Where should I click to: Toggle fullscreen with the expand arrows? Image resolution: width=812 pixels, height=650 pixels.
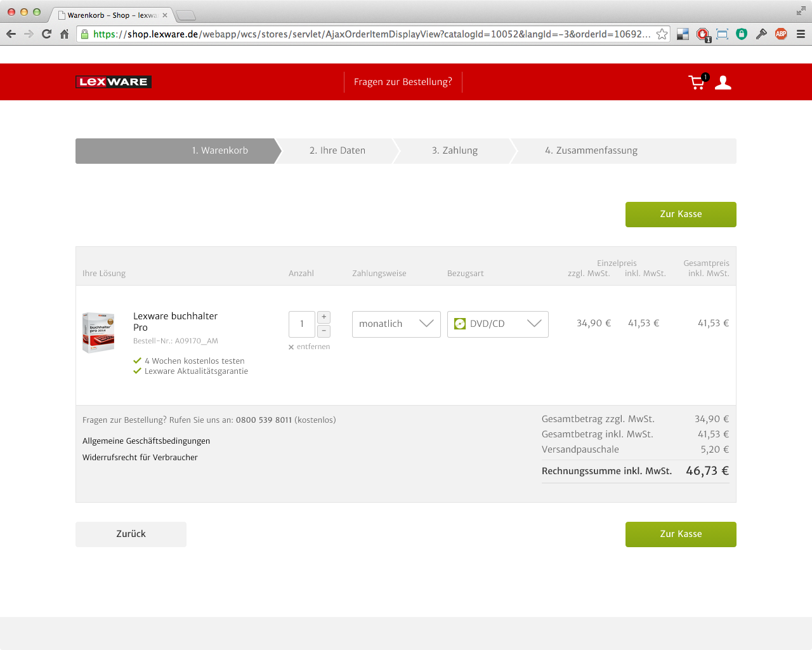click(x=801, y=11)
